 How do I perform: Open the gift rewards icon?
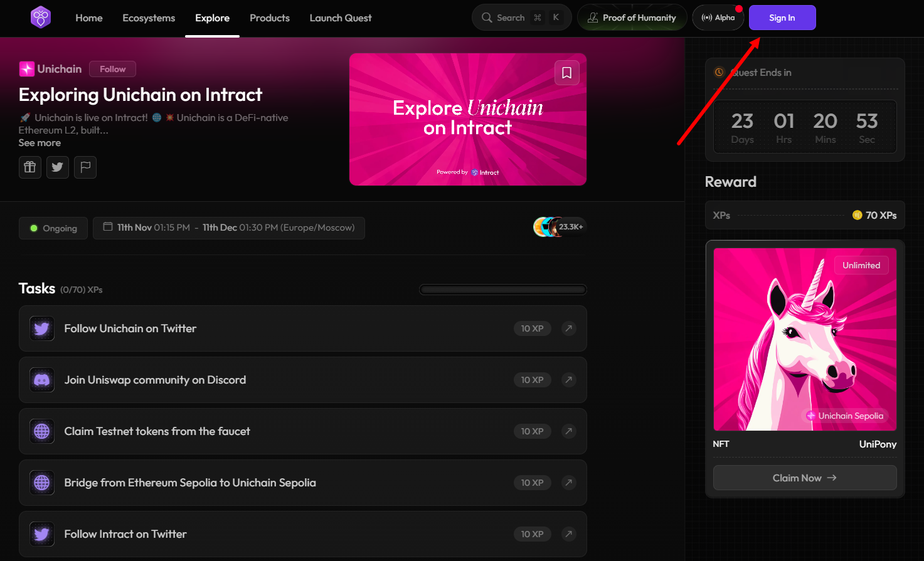click(x=29, y=167)
